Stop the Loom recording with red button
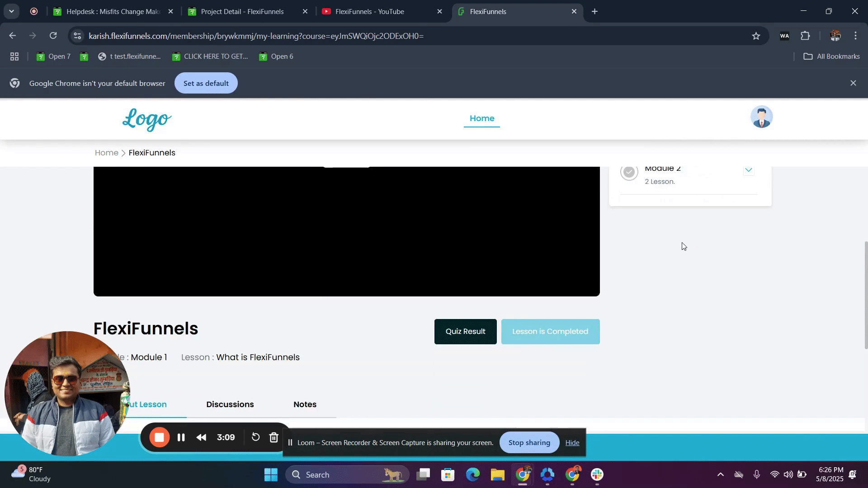The width and height of the screenshot is (868, 488). pos(159,437)
